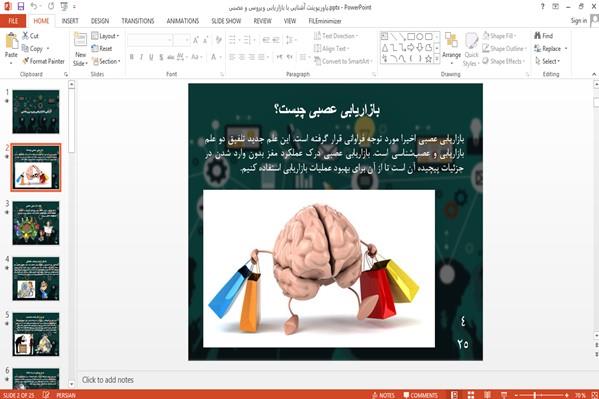The width and height of the screenshot is (599, 399).
Task: Open the Notes pane from the status bar
Action: [384, 395]
